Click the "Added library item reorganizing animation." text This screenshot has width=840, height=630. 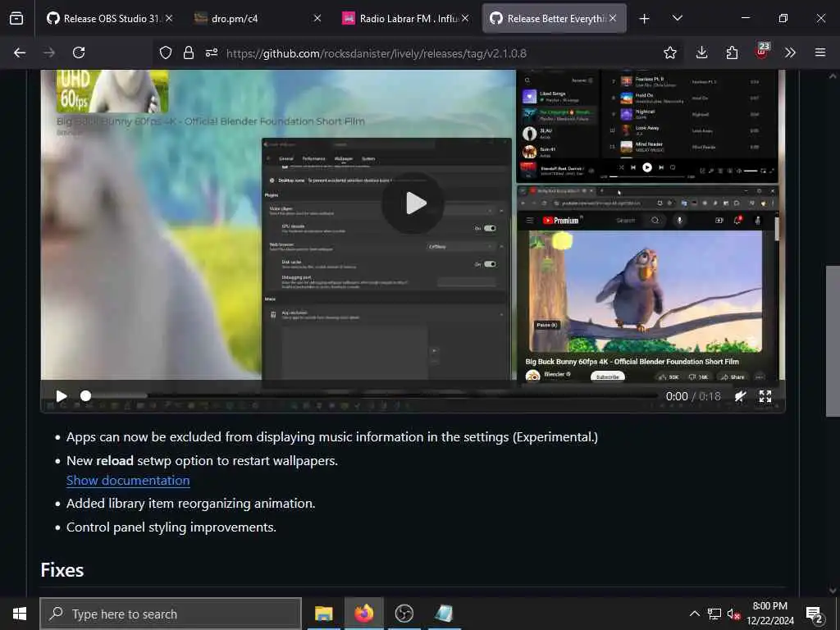click(190, 504)
